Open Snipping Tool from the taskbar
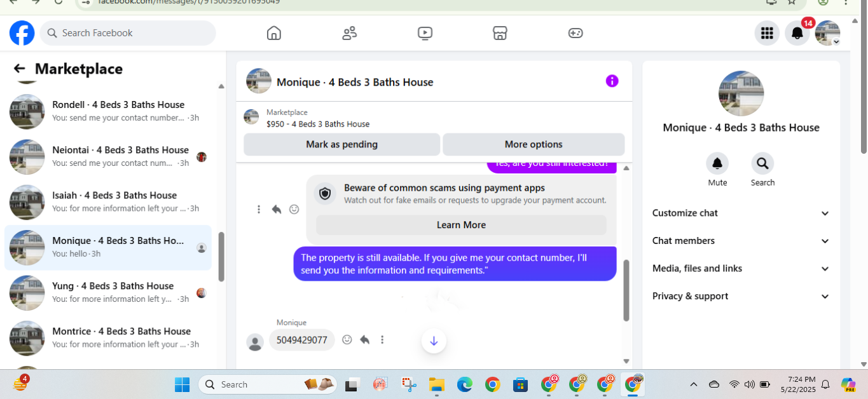The width and height of the screenshot is (868, 399). coord(408,384)
